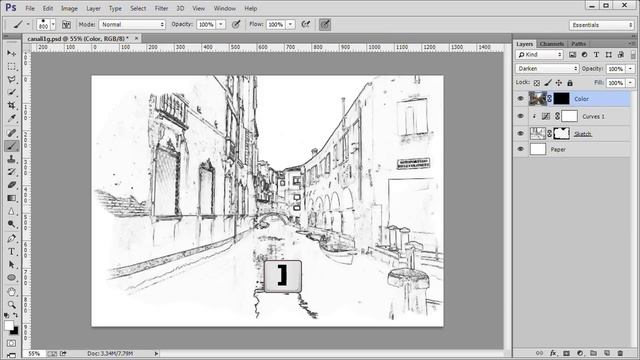Open tool preset picker arrow
The width and height of the screenshot is (640, 360).
tap(28, 24)
